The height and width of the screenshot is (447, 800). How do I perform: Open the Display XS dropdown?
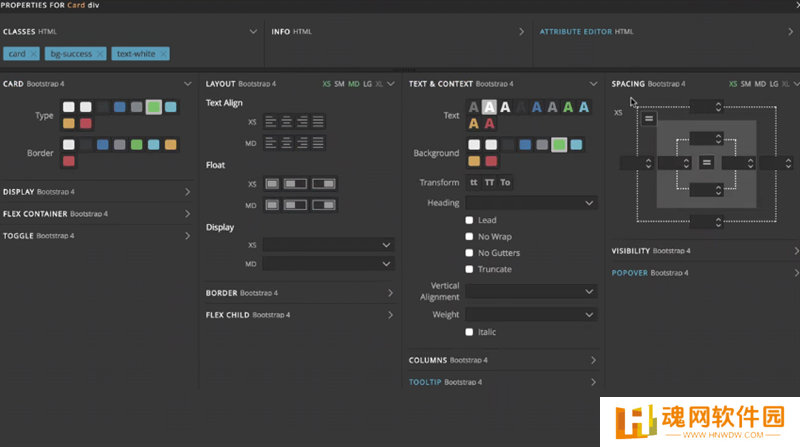coord(329,245)
